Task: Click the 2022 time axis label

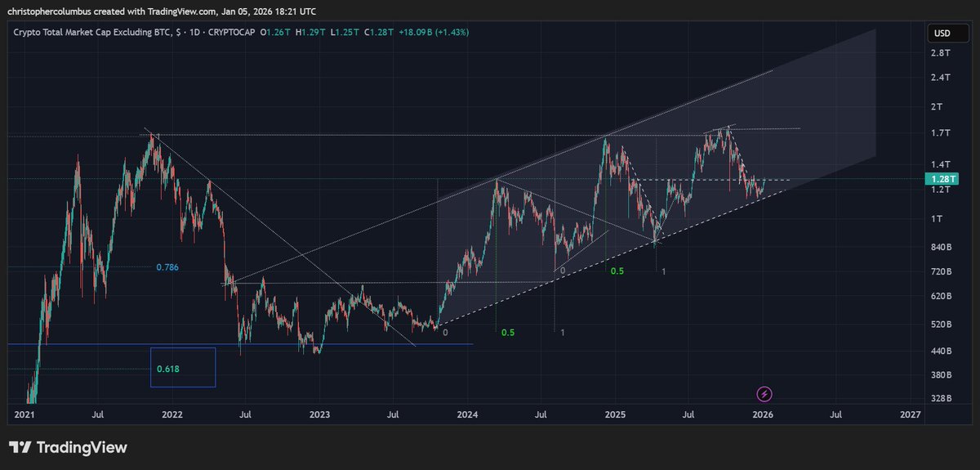Action: click(x=171, y=414)
